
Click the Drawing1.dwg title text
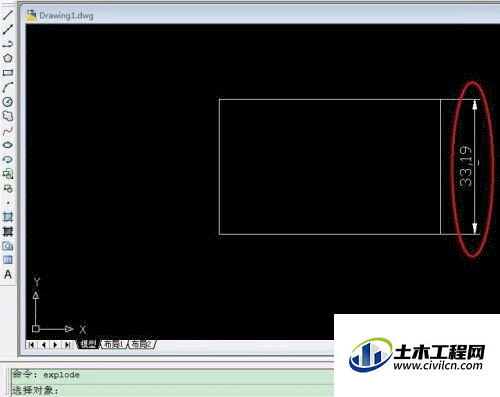(x=66, y=15)
